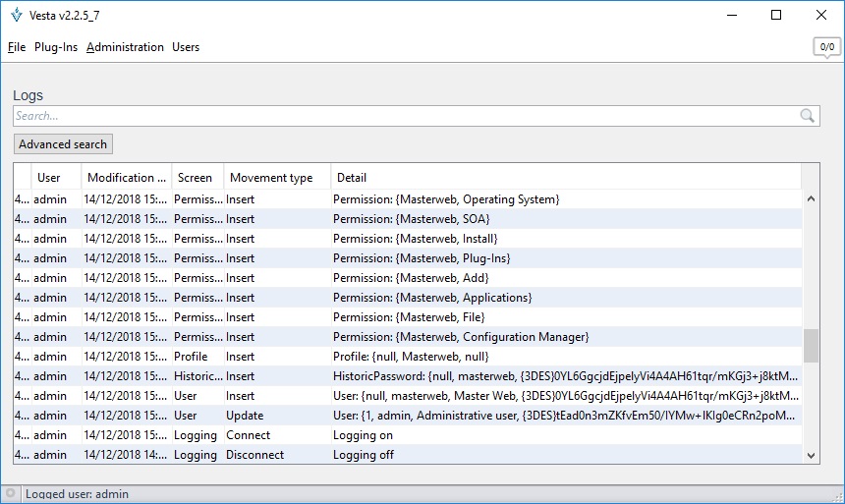
Task: Focus the Logs search input field
Action: (x=403, y=116)
